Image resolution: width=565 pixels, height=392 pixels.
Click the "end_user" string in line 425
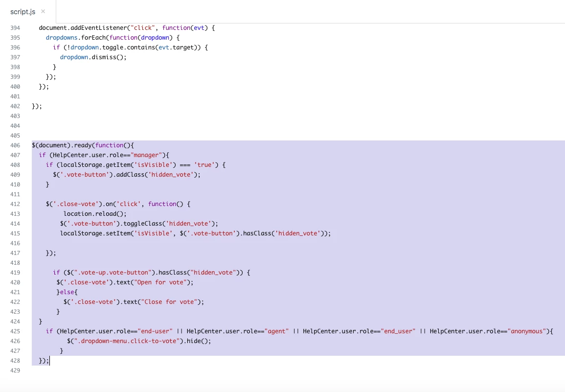(x=398, y=331)
